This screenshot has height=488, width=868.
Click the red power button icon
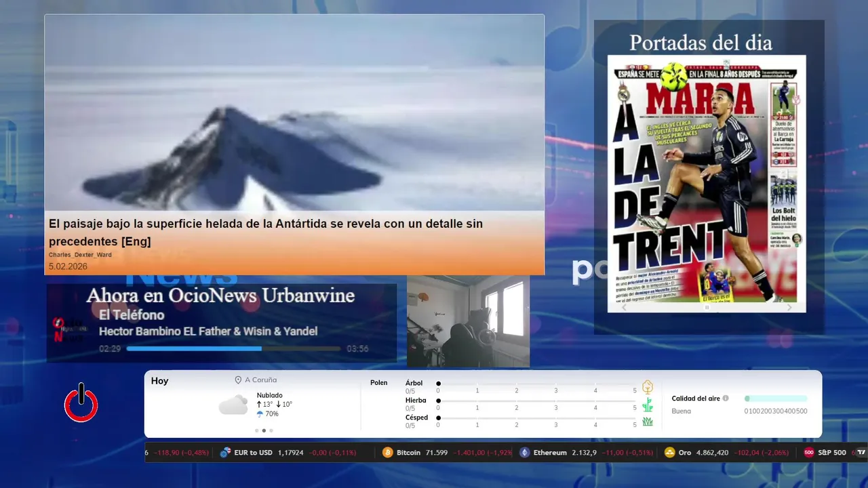81,403
